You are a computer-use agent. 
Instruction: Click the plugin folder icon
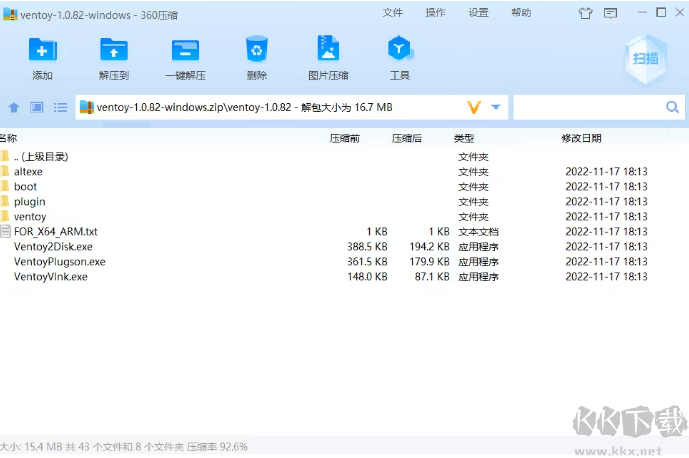(x=5, y=201)
